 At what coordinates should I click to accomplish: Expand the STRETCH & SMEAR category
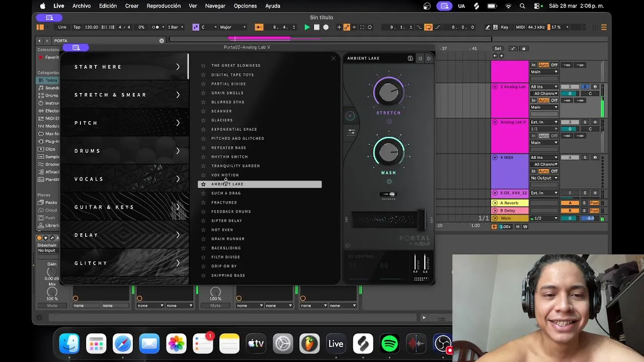(124, 95)
